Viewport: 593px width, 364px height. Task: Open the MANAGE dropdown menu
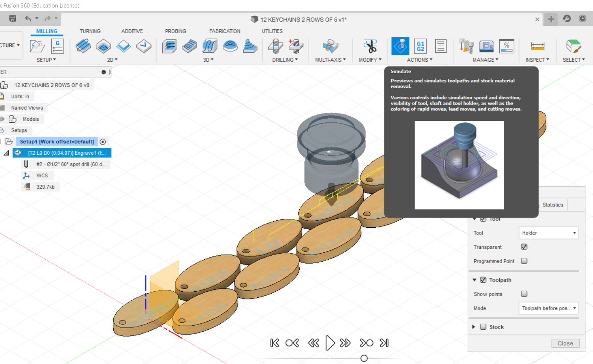click(485, 60)
